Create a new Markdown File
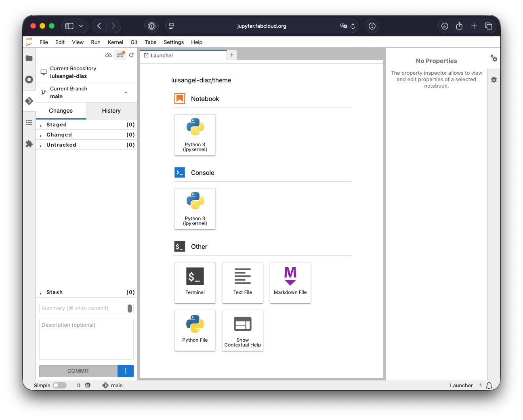The width and height of the screenshot is (523, 420). 290,282
